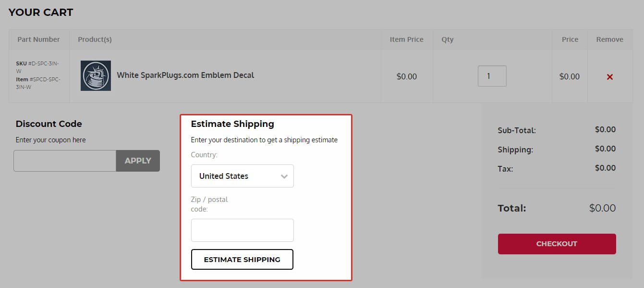Click the red Checkout button

pos(557,244)
